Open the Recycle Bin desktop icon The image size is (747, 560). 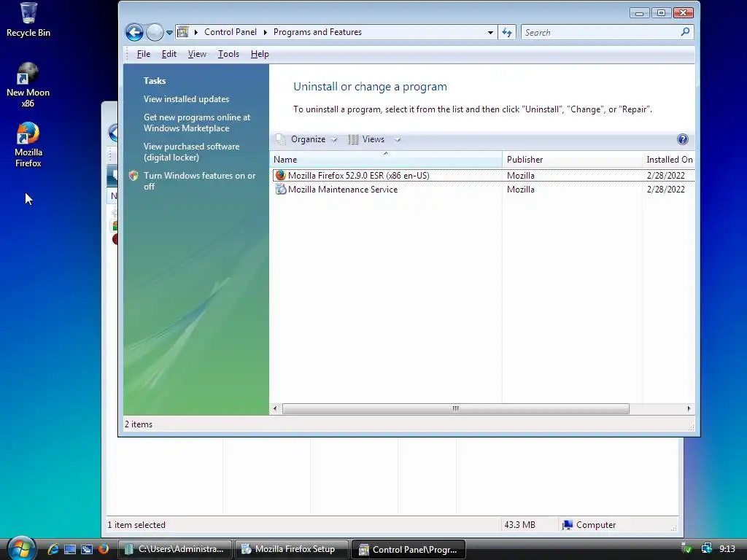pos(28,20)
